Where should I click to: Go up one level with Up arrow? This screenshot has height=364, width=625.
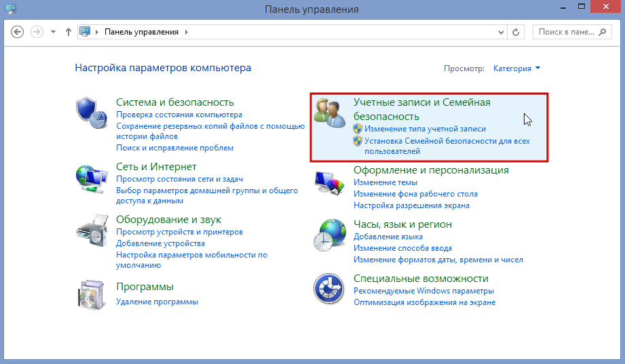coord(68,32)
